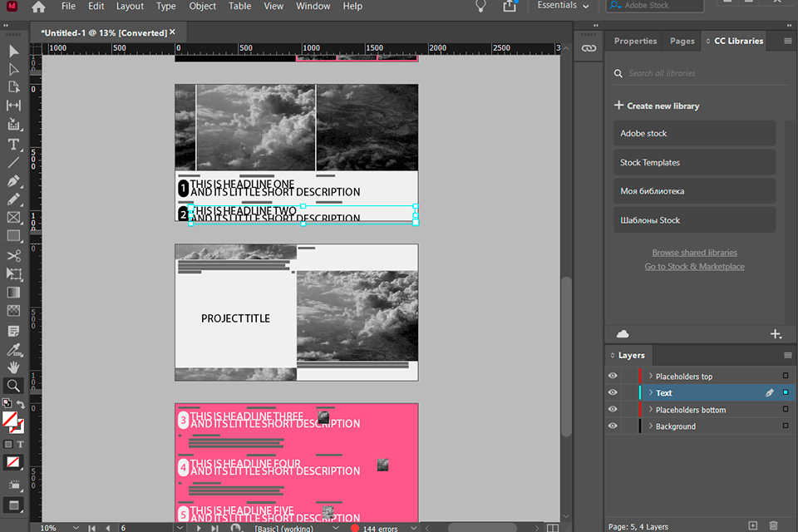Select the Gradient Swatch tool
This screenshot has width=798, height=532.
[x=14, y=293]
